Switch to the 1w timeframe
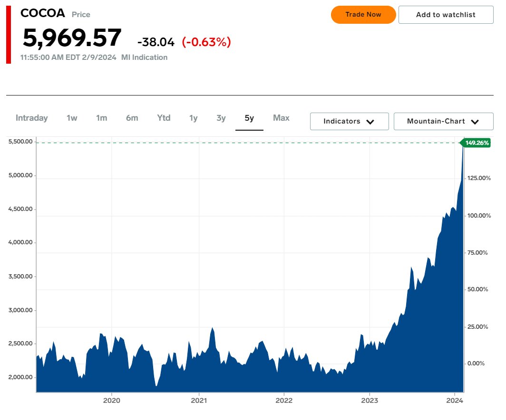 click(71, 118)
